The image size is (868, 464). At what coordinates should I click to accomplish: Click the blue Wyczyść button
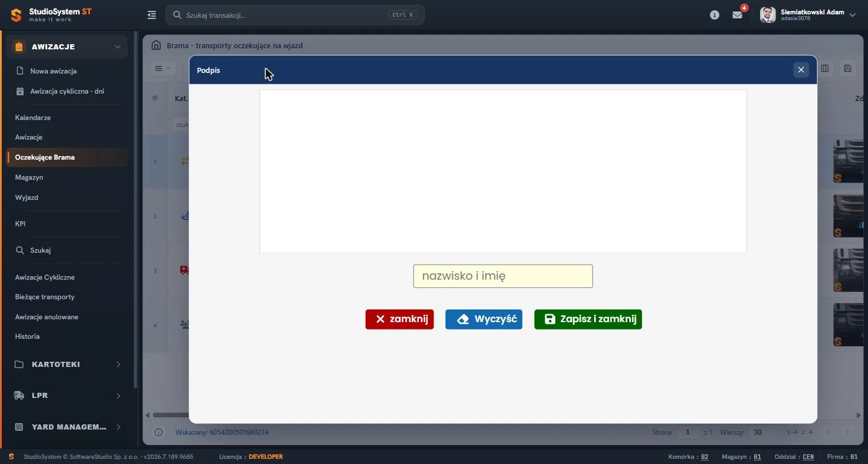click(x=484, y=319)
